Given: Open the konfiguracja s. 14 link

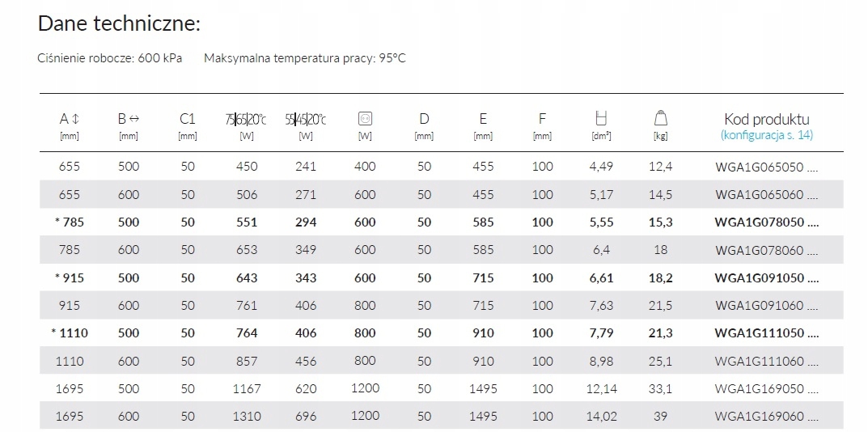Looking at the screenshot, I should pyautogui.click(x=766, y=136).
